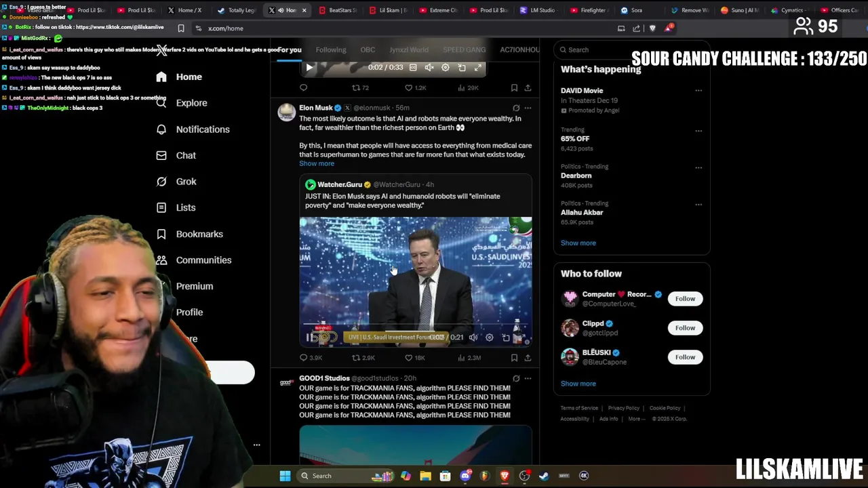The image size is (868, 488).
Task: Expand Who to follow with Show more
Action: tap(578, 384)
